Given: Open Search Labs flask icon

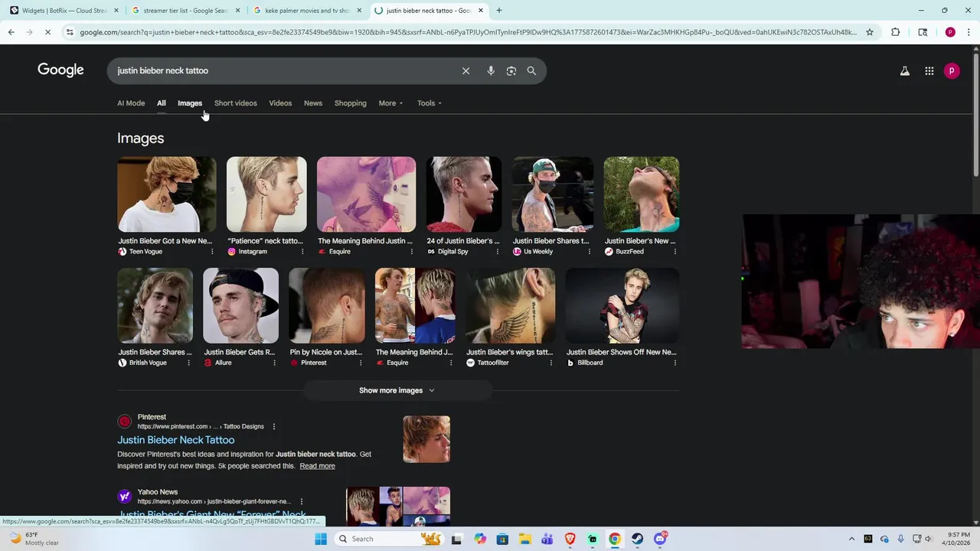Looking at the screenshot, I should tap(904, 71).
